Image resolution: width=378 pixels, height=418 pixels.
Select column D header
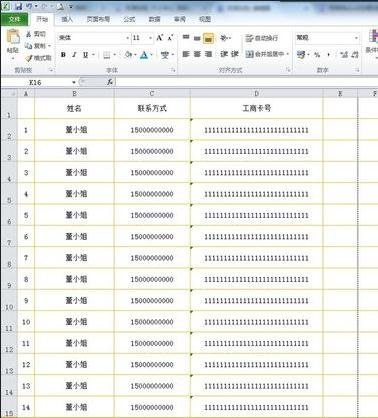click(256, 94)
